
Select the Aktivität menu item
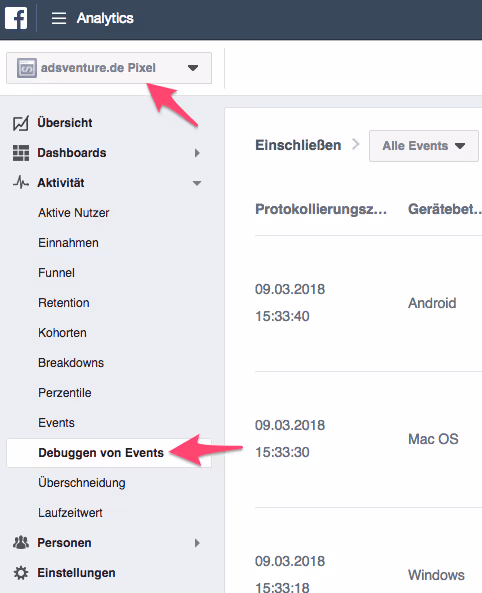click(x=61, y=183)
